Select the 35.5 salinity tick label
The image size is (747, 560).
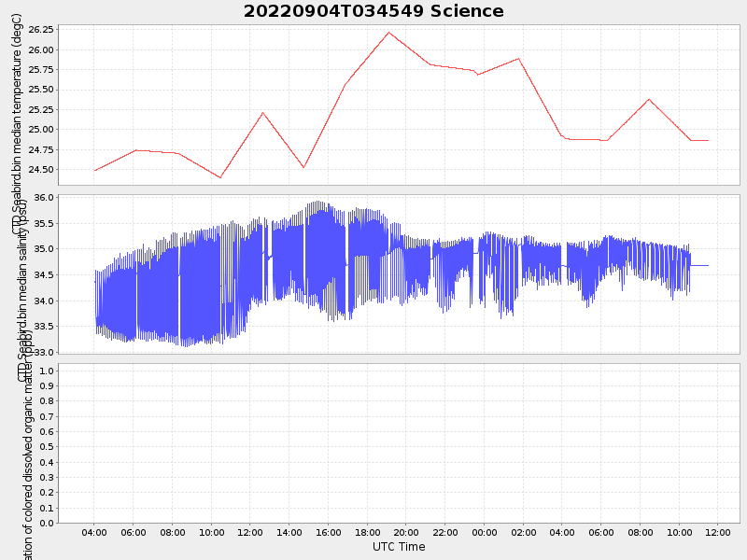coord(44,223)
